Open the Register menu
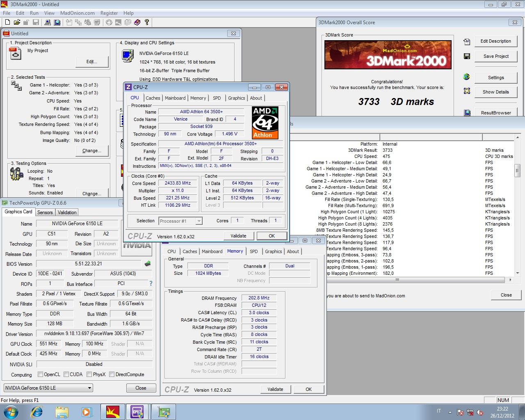The width and height of the screenshot is (525, 420). (x=109, y=13)
